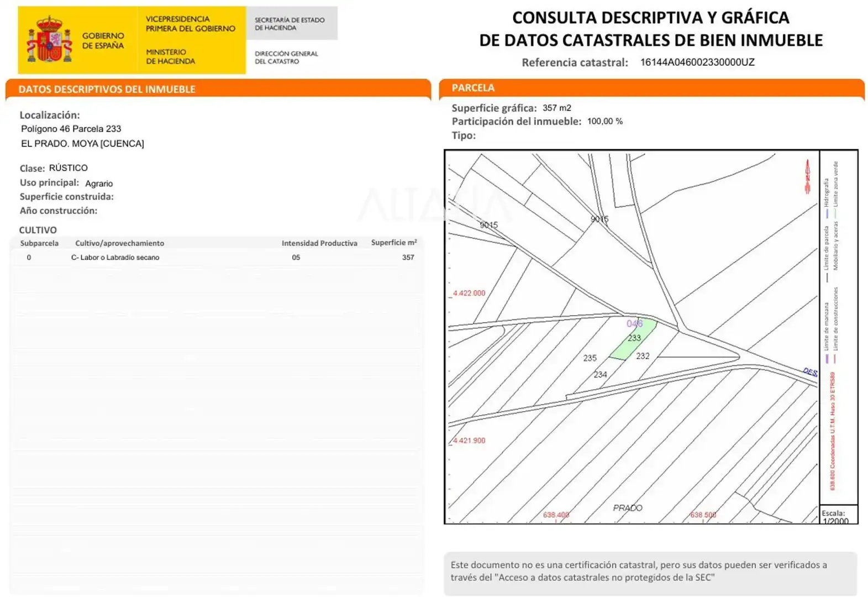
Task: Click "Superficie construida:" label
Action: 67,197
